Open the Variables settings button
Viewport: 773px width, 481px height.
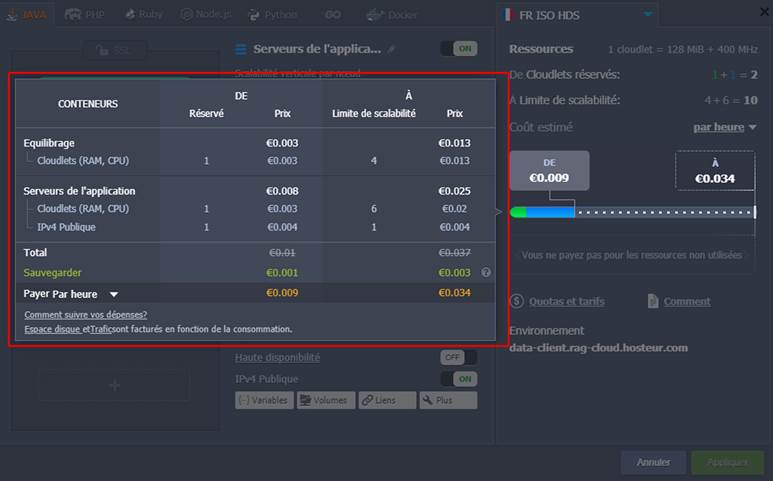(x=265, y=400)
